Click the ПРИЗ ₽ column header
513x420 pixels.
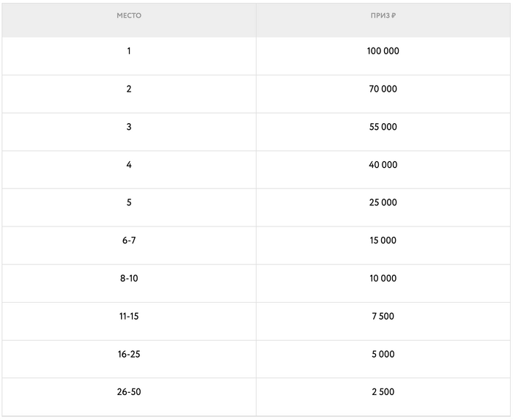(x=383, y=15)
